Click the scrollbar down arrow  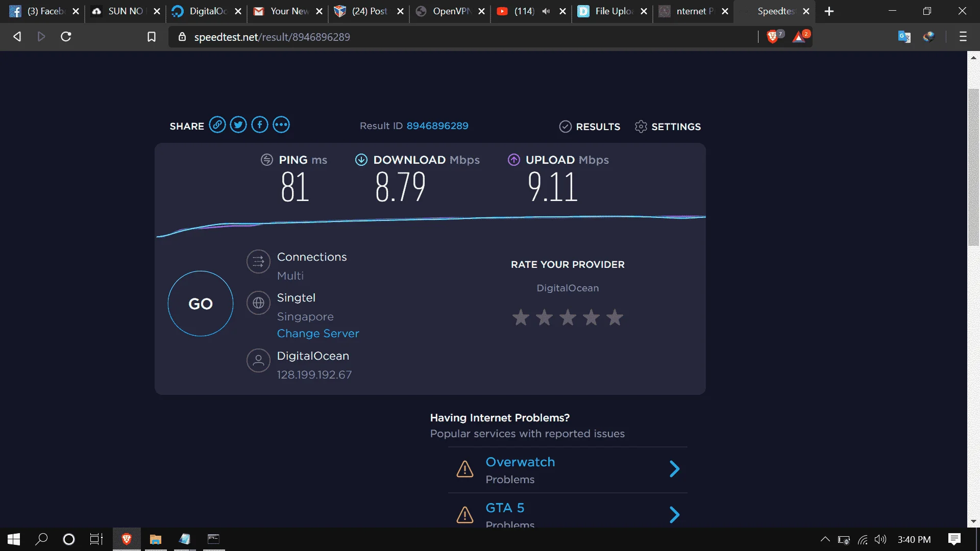(973, 521)
